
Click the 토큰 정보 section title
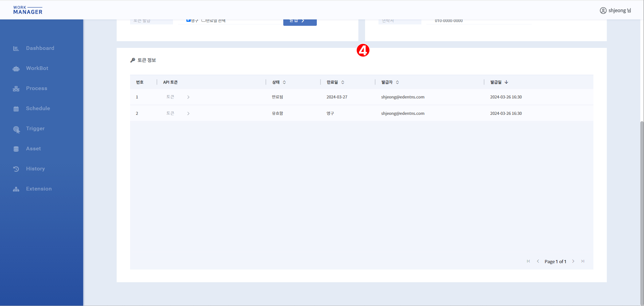click(x=147, y=60)
